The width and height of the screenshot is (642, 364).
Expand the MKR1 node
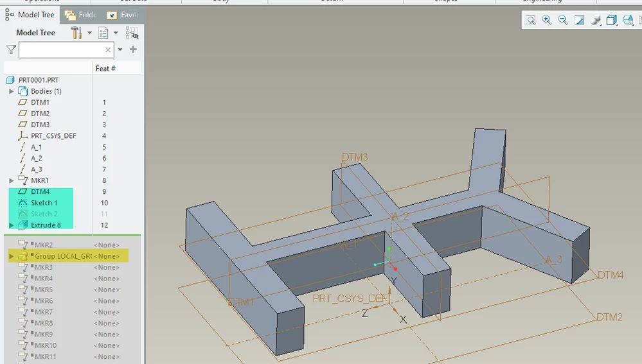[x=11, y=180]
